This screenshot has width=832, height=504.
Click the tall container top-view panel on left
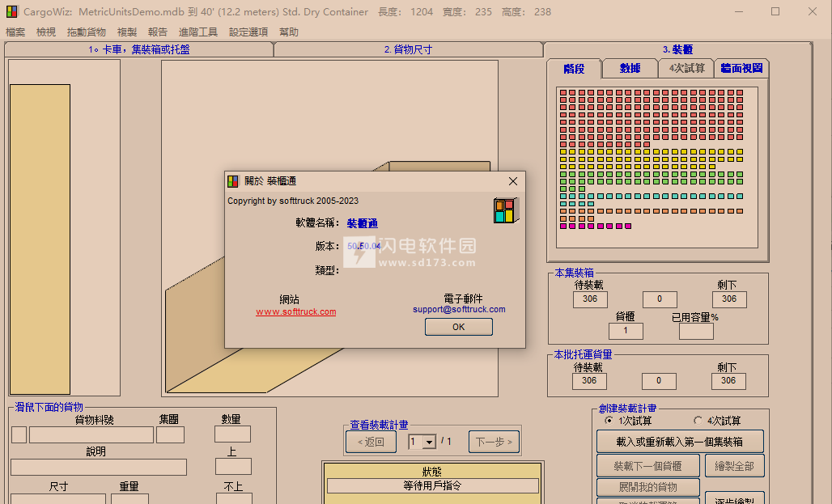[x=40, y=239]
